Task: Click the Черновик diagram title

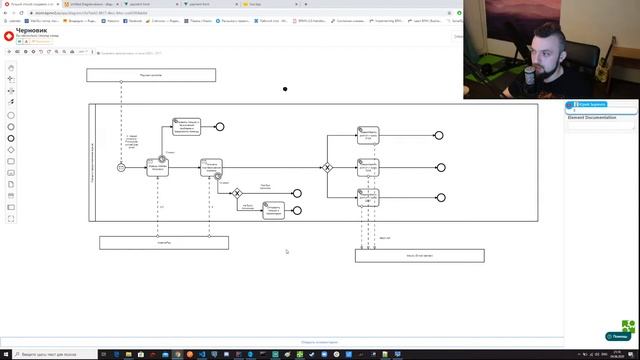Action: [31, 30]
